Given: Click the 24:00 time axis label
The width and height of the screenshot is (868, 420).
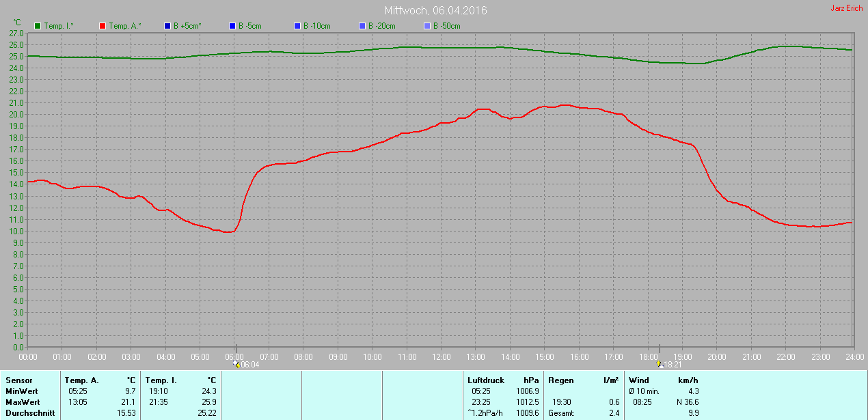Looking at the screenshot, I should [854, 356].
